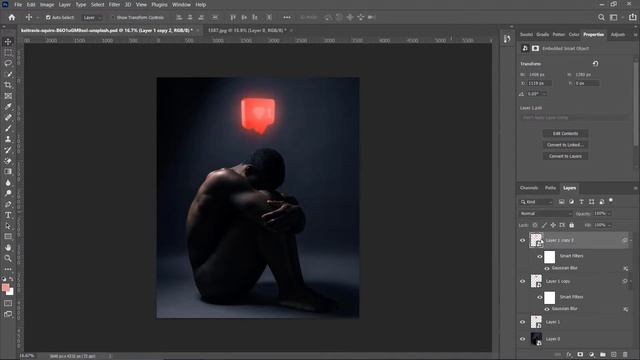Viewport: 640px width, 360px height.
Task: Click the foreground color swatch
Action: tap(6, 288)
